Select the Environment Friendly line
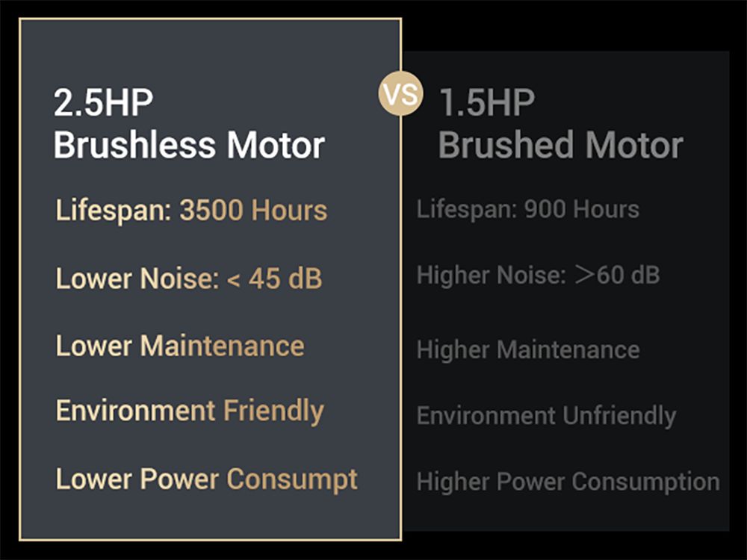 point(190,411)
